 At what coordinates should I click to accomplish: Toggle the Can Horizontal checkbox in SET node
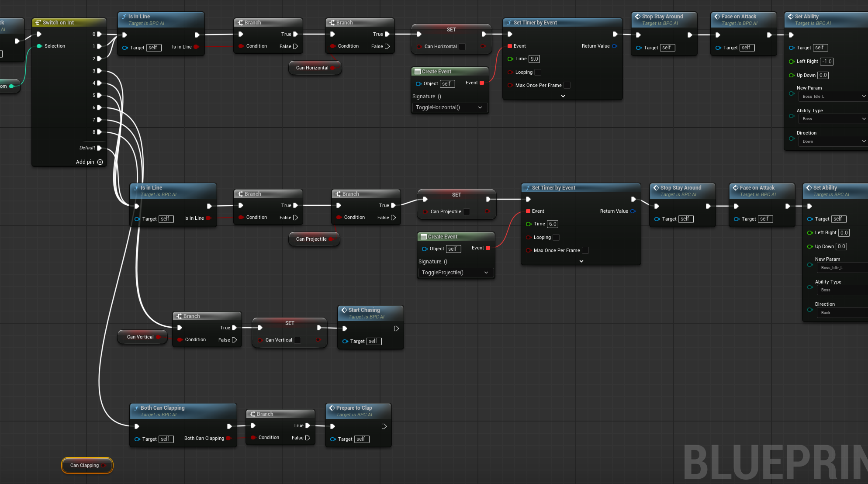(462, 46)
